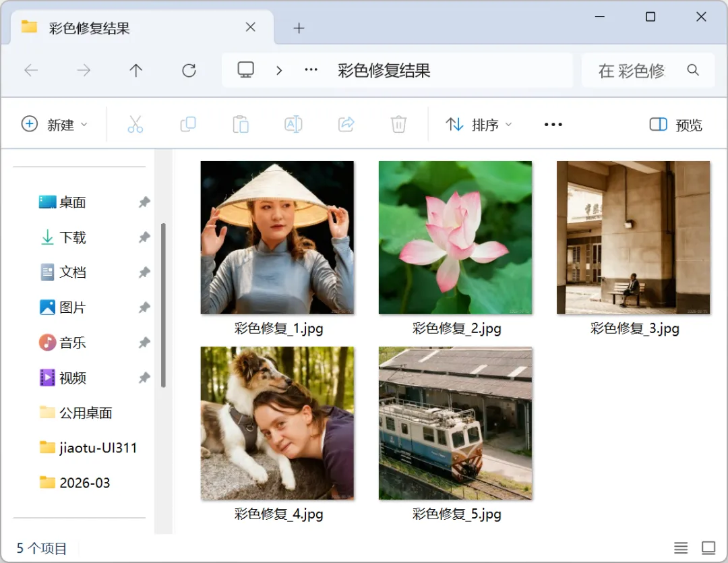Click the This PC monitor icon in address bar

point(245,70)
